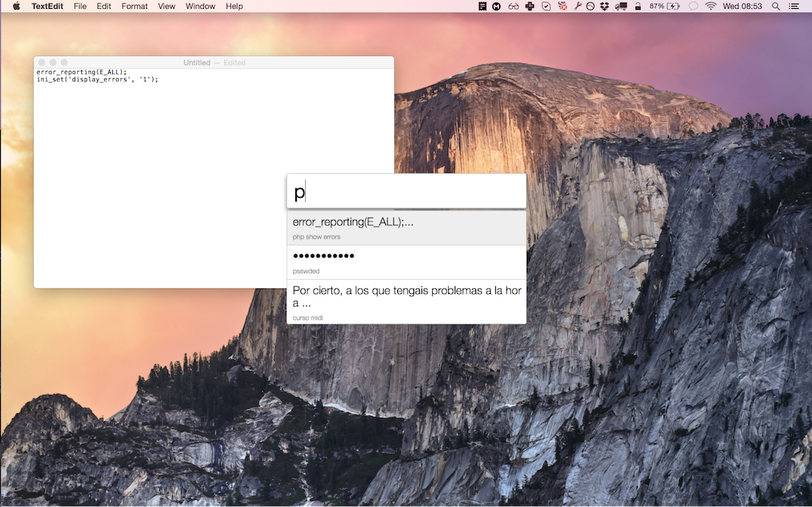Click the launcher search field containing 'p'
Screen dimensions: 812x507
click(x=407, y=191)
